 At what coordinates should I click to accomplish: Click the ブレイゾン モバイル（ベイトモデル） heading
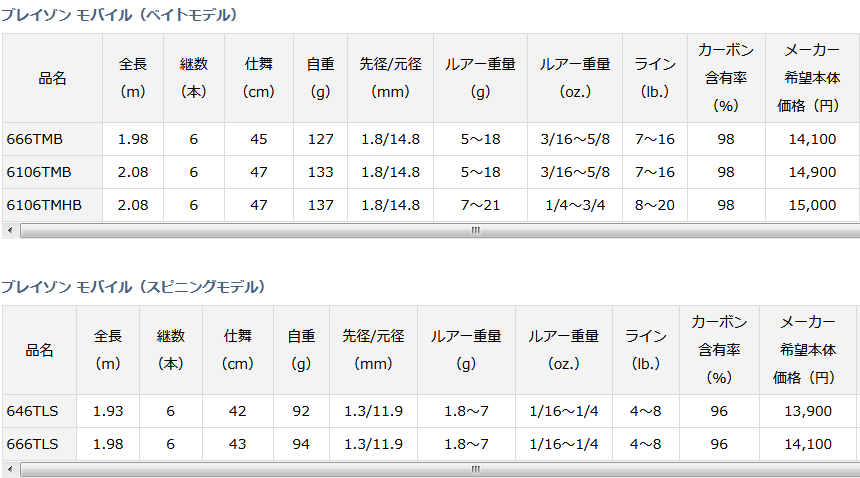click(119, 15)
